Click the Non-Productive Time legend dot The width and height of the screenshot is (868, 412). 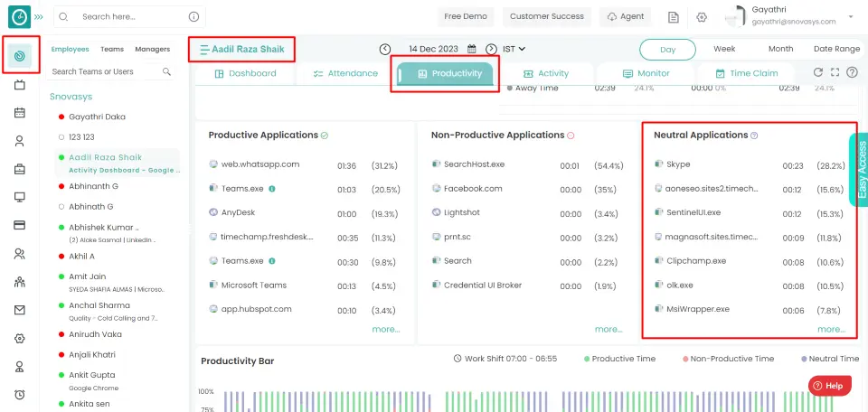[685, 359]
